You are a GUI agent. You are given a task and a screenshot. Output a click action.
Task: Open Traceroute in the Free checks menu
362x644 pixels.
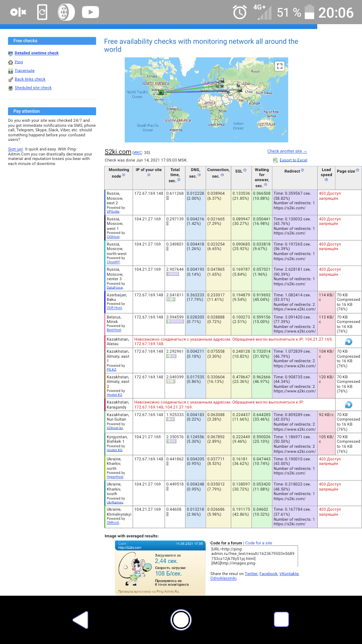[x=24, y=70]
